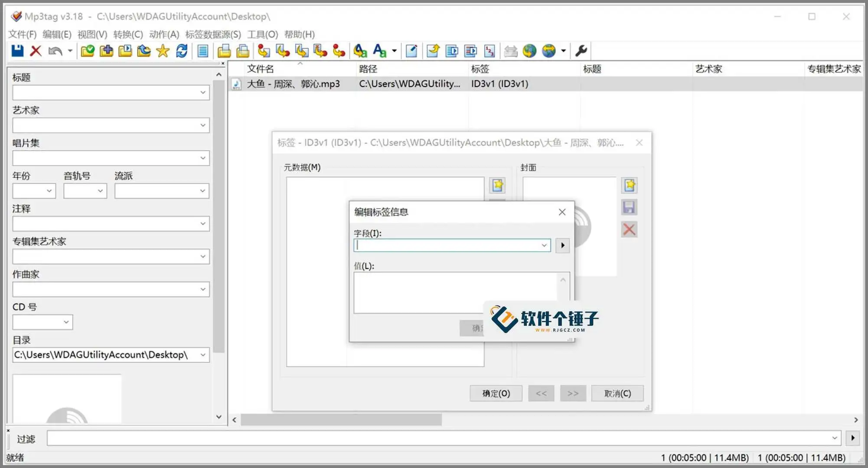Open options with the wrench icon
The image size is (868, 468).
tap(581, 51)
